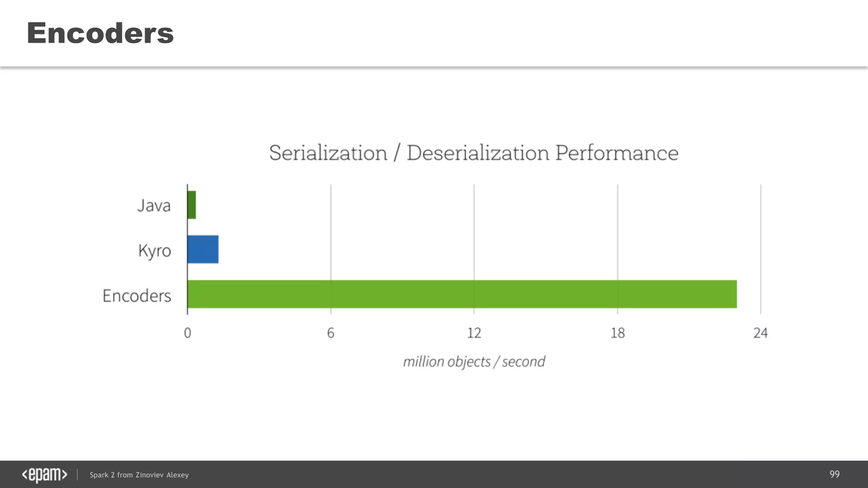Click the "24" axis tick label

click(x=760, y=333)
